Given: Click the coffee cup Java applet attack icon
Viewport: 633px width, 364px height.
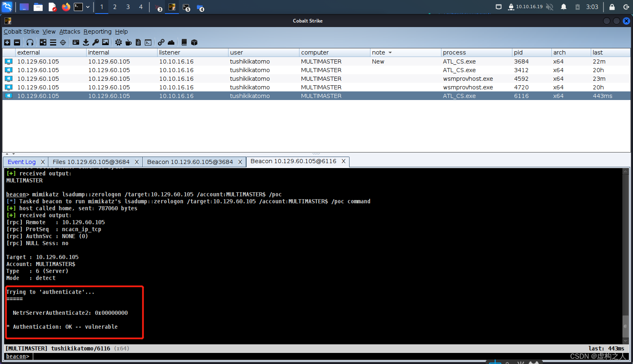Looking at the screenshot, I should coord(128,42).
